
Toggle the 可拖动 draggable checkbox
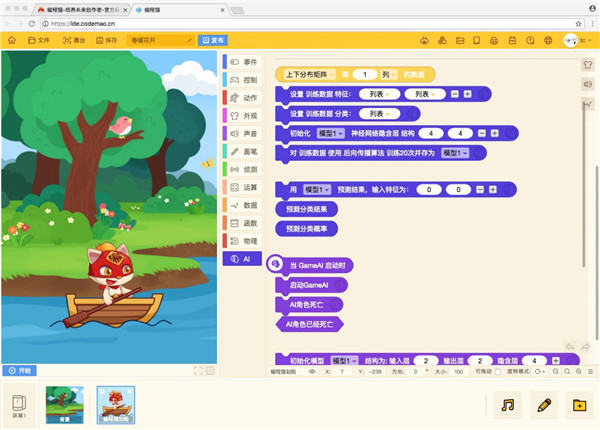pyautogui.click(x=497, y=371)
